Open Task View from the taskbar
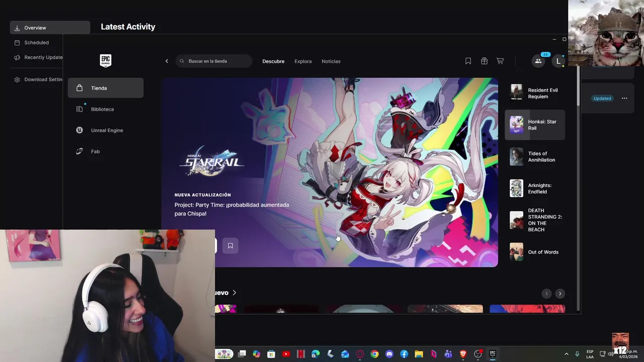Screen dimensions: 644x362 [x=242, y=354]
